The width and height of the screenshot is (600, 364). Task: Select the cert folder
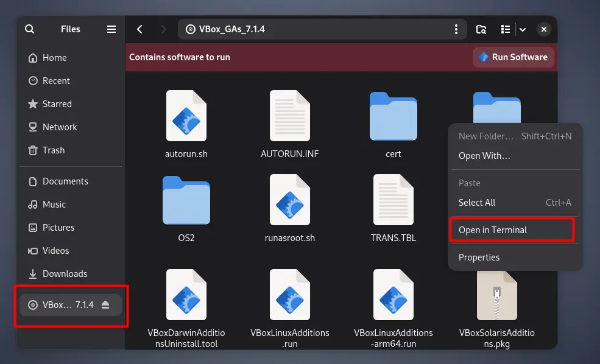click(x=393, y=116)
